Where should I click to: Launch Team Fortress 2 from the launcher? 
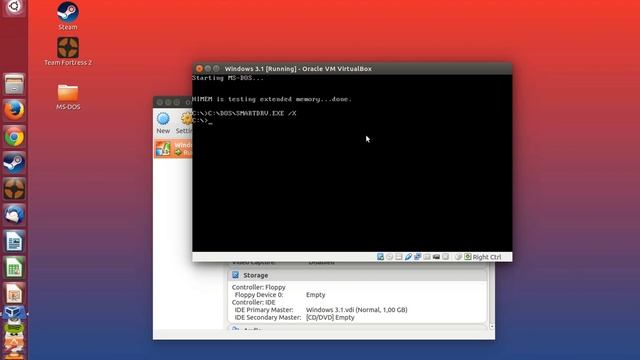coord(14,189)
